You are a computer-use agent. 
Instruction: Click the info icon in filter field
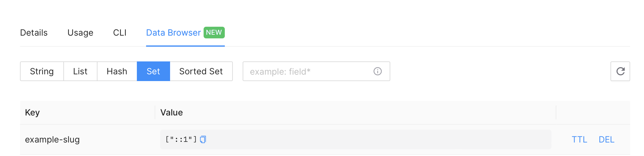pos(377,71)
